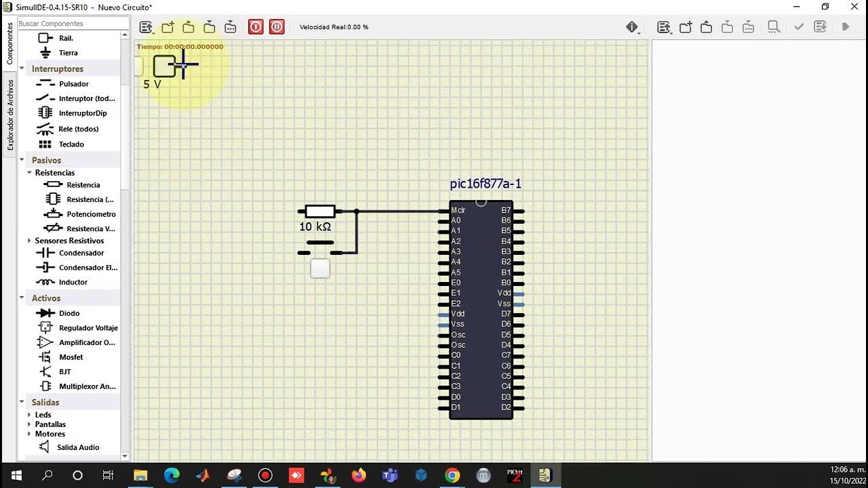Open PICkit 2 from taskbar

tap(515, 475)
